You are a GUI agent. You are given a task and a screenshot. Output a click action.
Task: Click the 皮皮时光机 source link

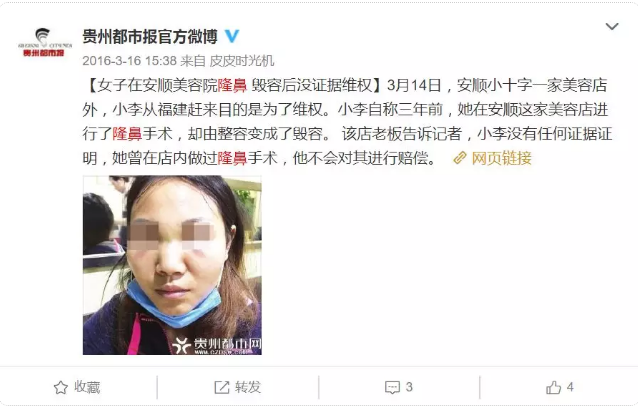242,61
